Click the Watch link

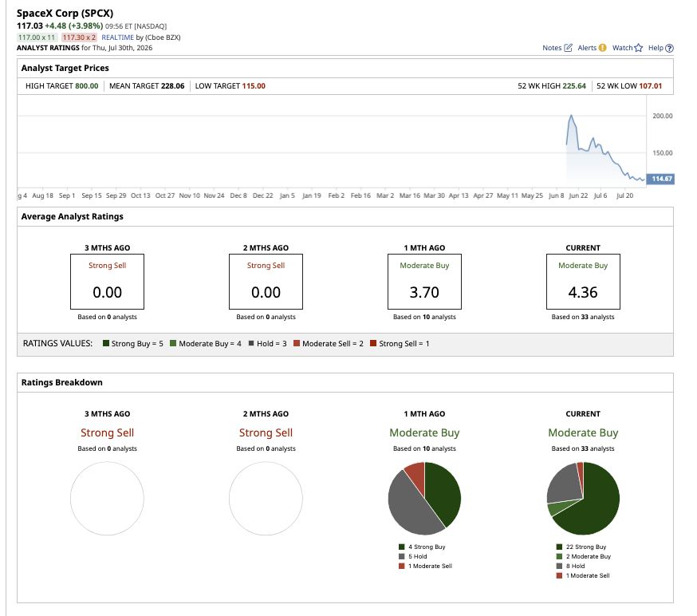pos(622,48)
